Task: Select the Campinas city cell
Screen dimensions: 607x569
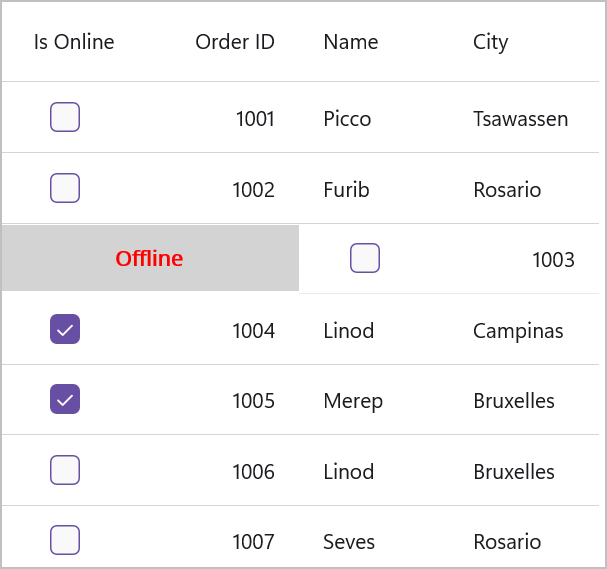Action: (x=518, y=330)
